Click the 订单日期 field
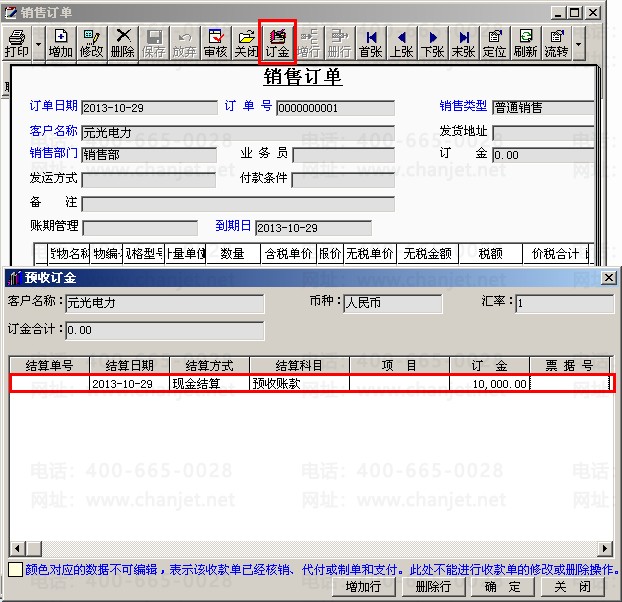622x602 pixels. pyautogui.click(x=150, y=108)
